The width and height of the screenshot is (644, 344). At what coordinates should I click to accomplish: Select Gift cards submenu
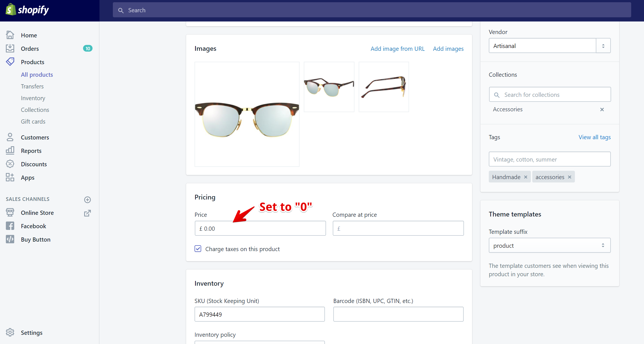coord(33,122)
